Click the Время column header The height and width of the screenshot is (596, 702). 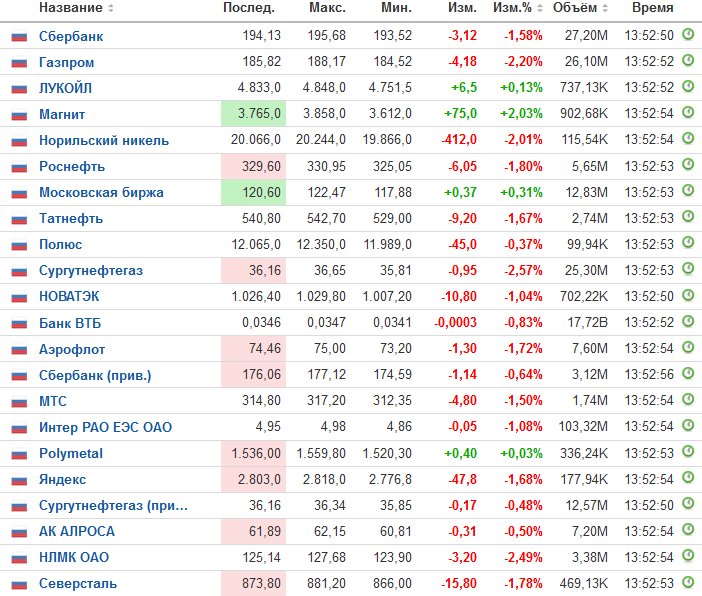coord(653,8)
